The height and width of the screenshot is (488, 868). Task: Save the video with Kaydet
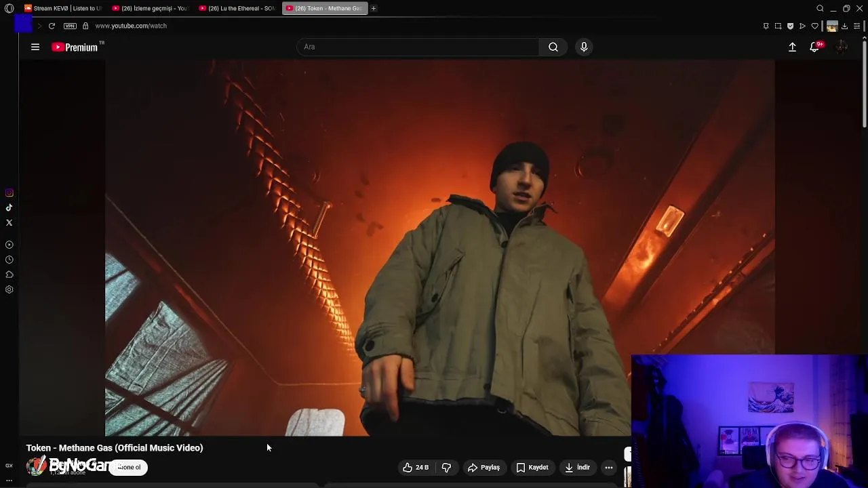click(532, 467)
